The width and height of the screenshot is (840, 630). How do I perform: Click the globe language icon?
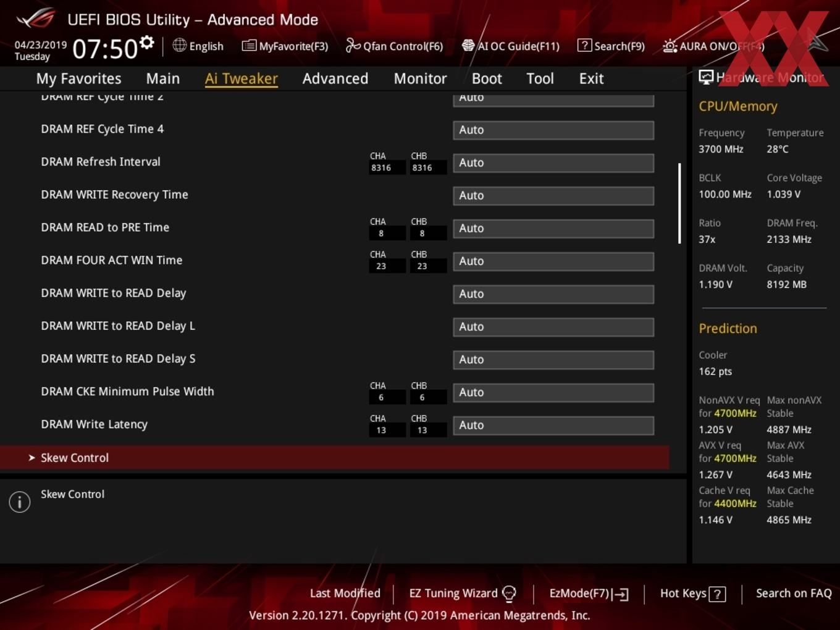(179, 45)
